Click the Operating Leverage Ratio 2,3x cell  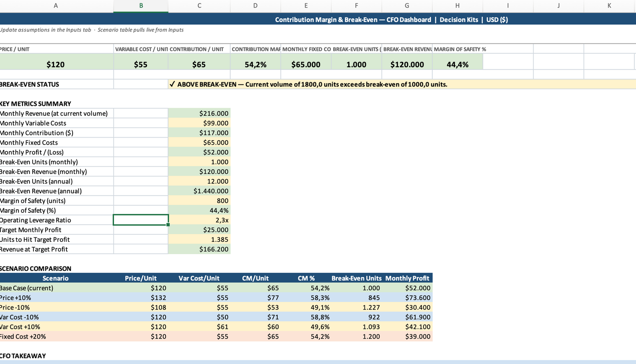click(x=199, y=220)
